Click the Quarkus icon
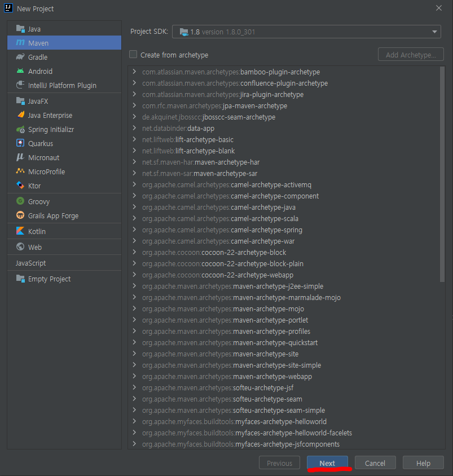Image resolution: width=453 pixels, height=476 pixels. click(x=20, y=143)
